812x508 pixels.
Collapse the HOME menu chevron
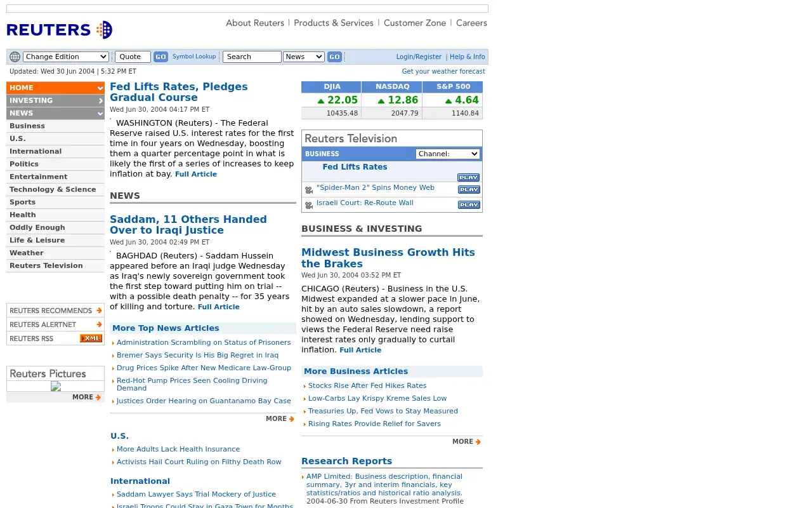click(100, 88)
